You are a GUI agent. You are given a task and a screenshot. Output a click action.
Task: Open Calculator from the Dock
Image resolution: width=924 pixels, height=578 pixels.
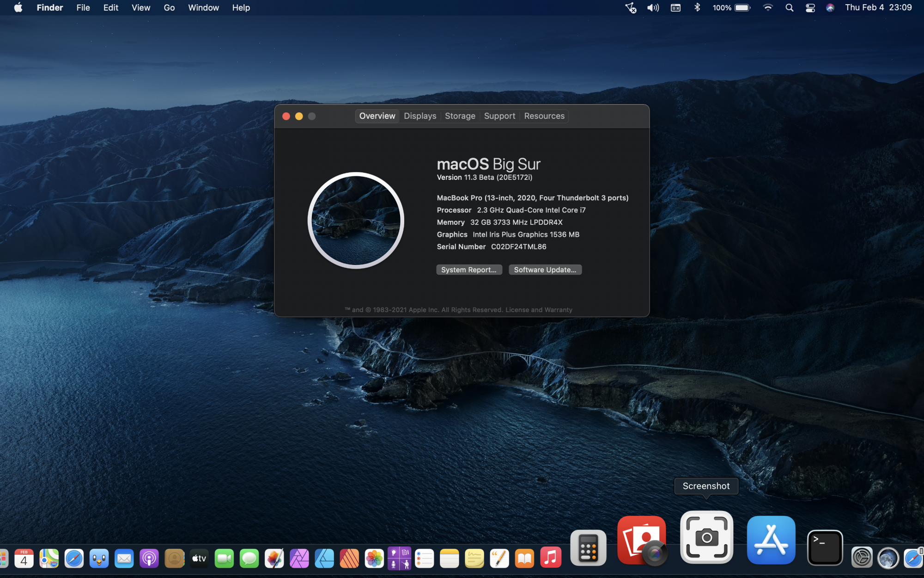[x=588, y=548]
